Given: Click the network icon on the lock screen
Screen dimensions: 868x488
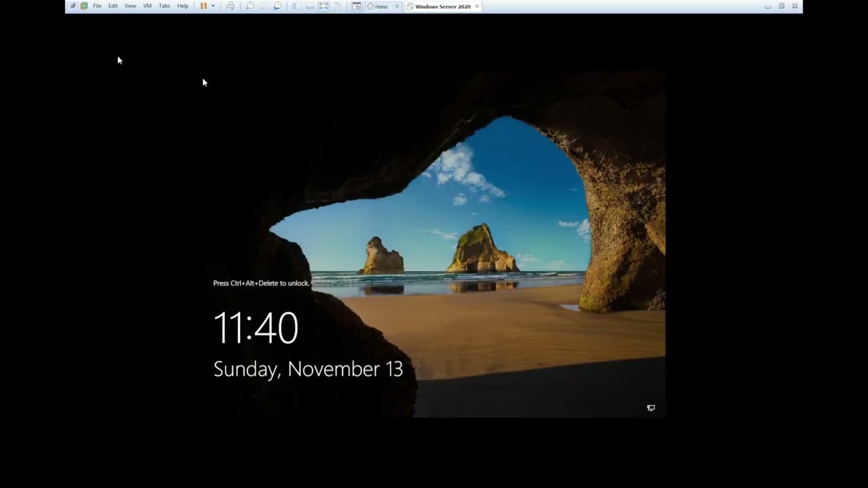Looking at the screenshot, I should [651, 408].
